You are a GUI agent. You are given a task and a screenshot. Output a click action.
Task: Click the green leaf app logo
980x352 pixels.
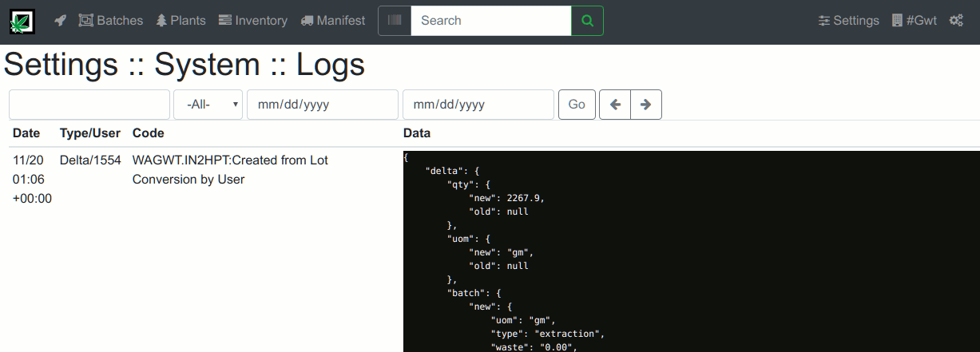(x=22, y=21)
